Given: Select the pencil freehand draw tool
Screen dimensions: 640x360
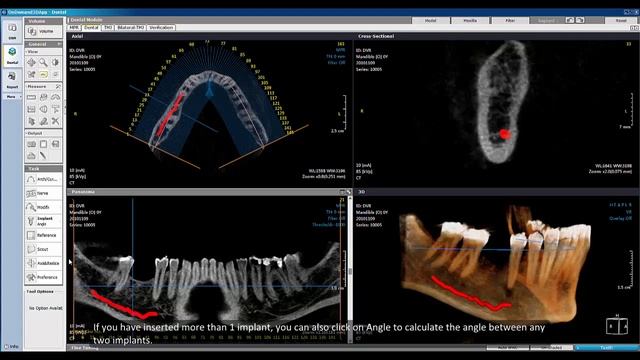Looking at the screenshot, I should (x=43, y=121).
